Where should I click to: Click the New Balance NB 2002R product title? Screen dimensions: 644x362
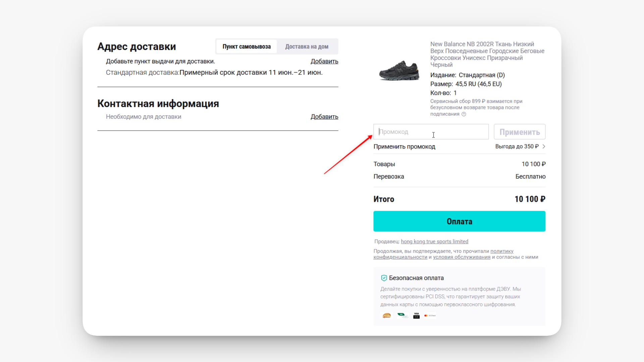click(x=487, y=54)
